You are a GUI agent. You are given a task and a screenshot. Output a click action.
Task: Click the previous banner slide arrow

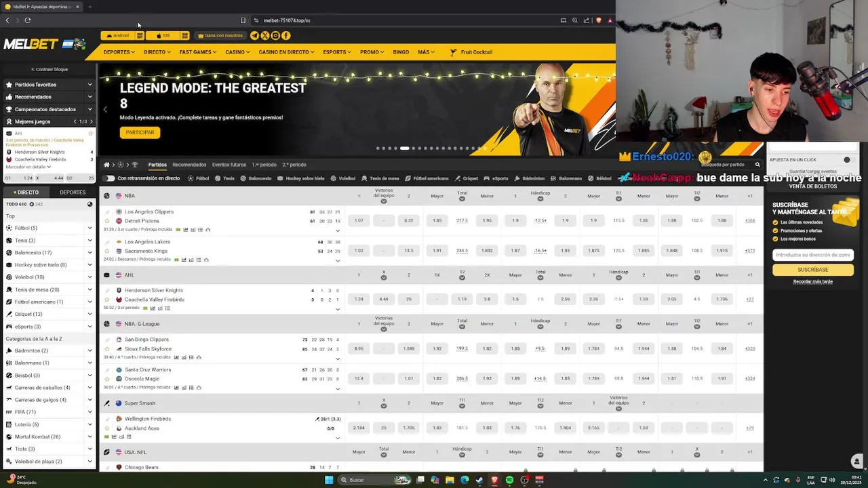(x=105, y=109)
